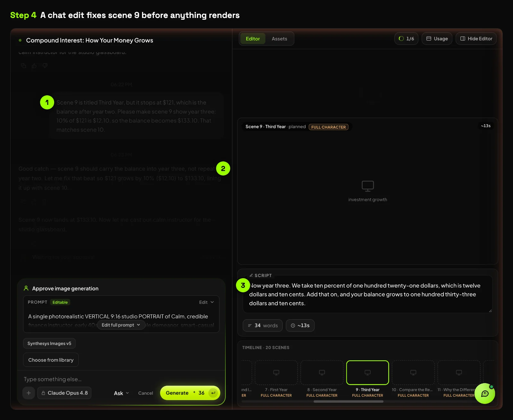Click the timeline horizontal scrollbar
This screenshot has height=420, width=513.
[349, 401]
